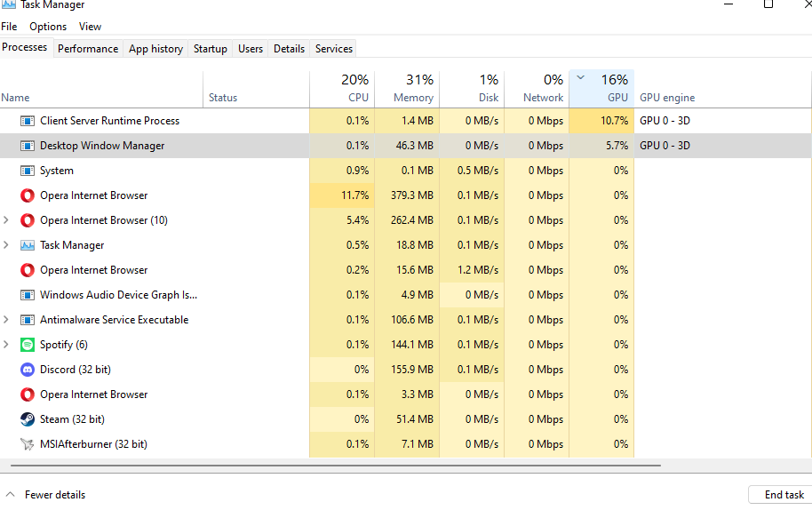Click the Steam process icon

click(x=27, y=419)
